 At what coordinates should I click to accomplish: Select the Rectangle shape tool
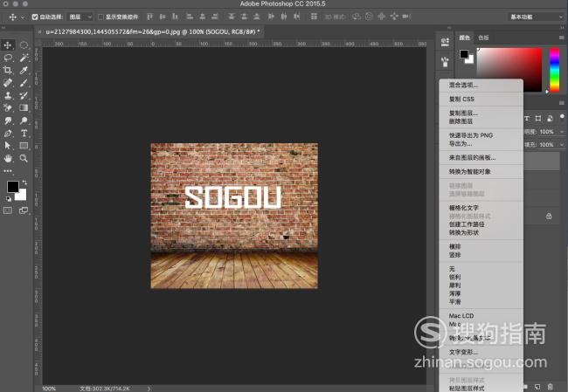[24, 146]
